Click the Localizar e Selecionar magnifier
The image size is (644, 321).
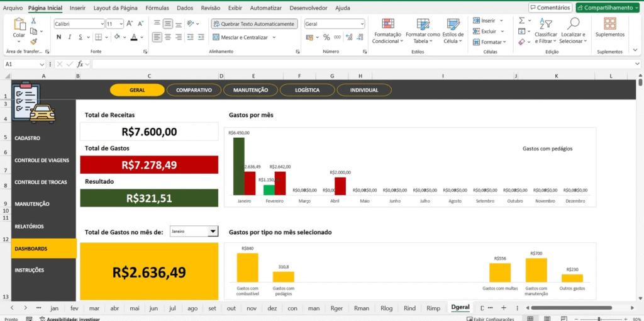[x=573, y=30]
